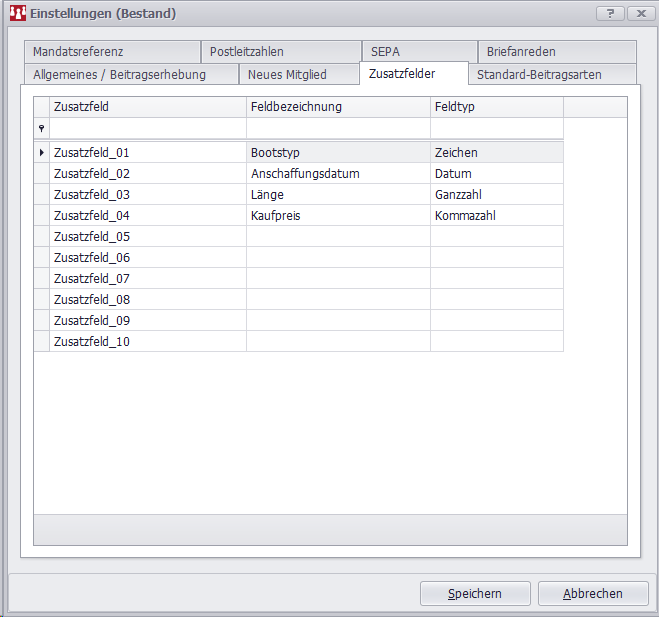Click the Feldtyp column header
The width and height of the screenshot is (659, 617).
(x=496, y=106)
